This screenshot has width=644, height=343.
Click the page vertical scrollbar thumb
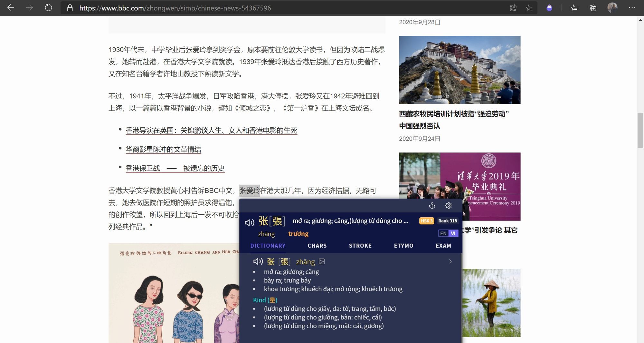(640, 130)
